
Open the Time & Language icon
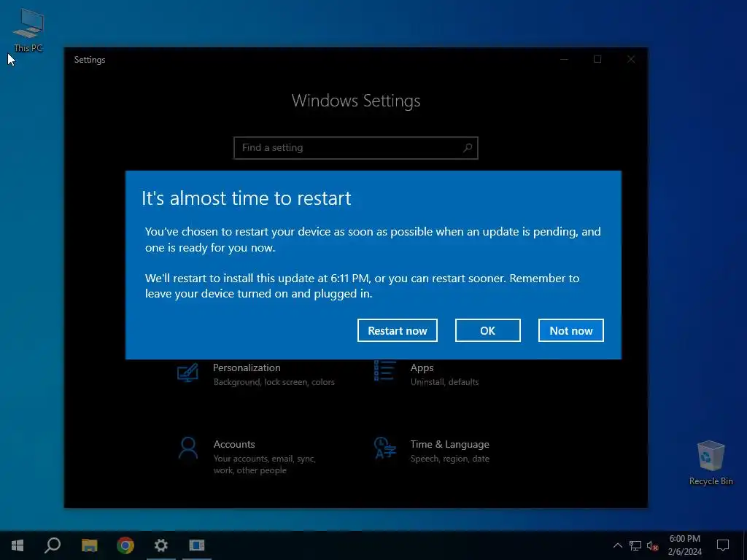384,448
